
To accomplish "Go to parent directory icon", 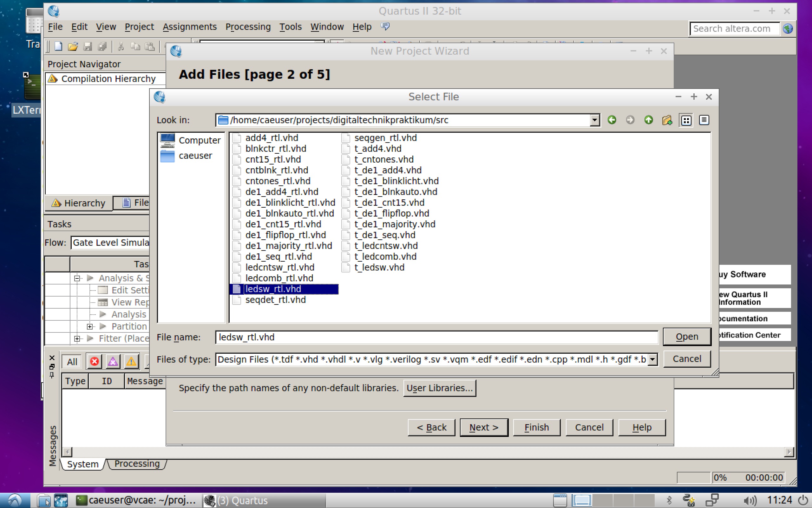I will (x=648, y=120).
